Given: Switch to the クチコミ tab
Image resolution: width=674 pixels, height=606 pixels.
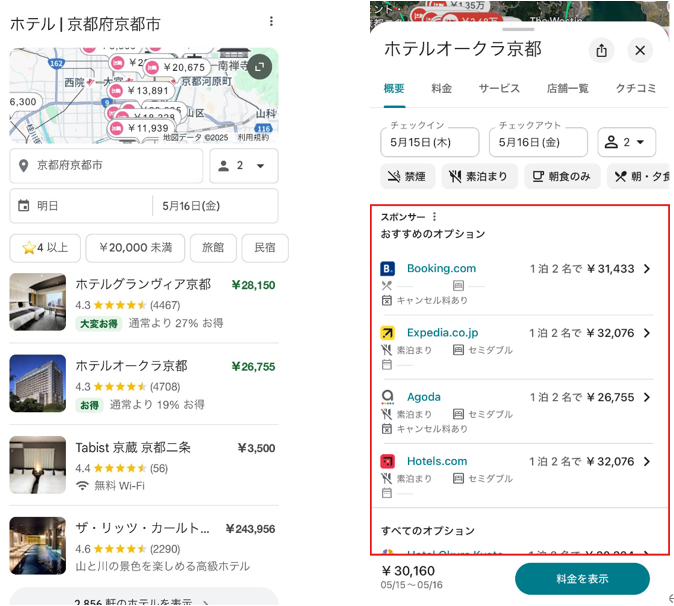Looking at the screenshot, I should tap(636, 89).
